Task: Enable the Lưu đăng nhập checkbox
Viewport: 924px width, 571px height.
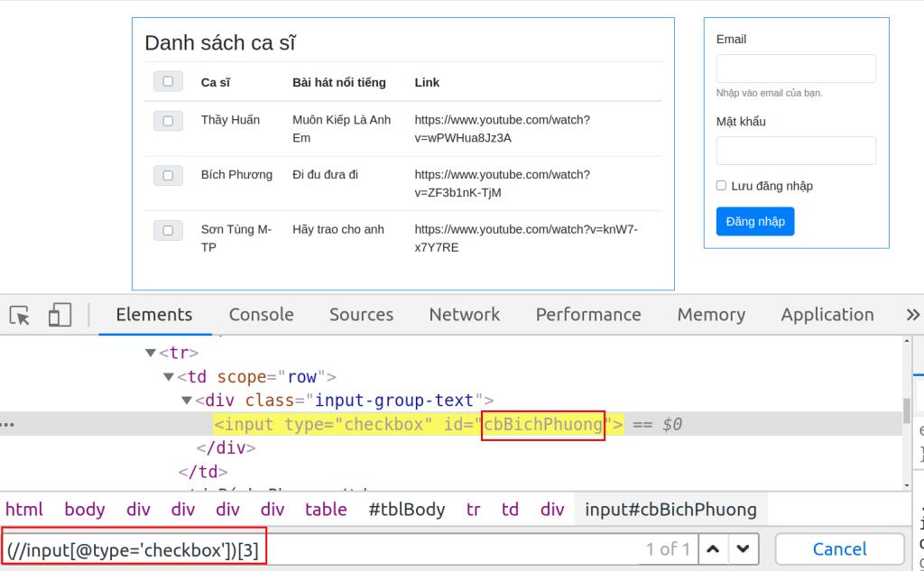Action: pos(721,186)
